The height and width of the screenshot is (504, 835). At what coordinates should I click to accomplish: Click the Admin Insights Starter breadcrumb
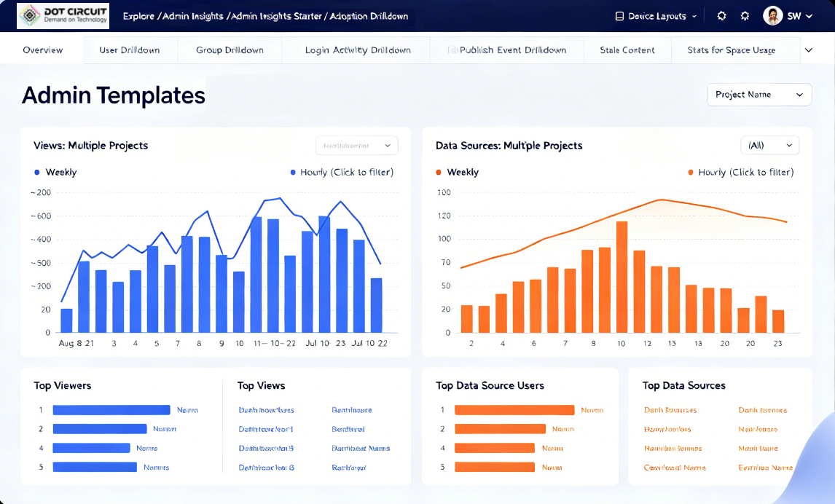pos(276,16)
